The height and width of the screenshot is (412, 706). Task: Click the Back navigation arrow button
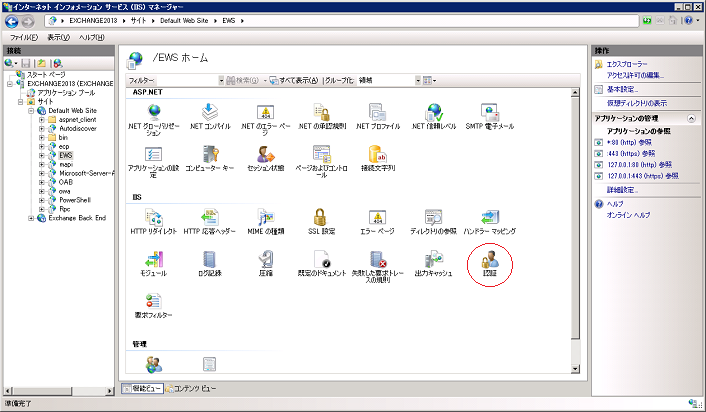pyautogui.click(x=12, y=21)
